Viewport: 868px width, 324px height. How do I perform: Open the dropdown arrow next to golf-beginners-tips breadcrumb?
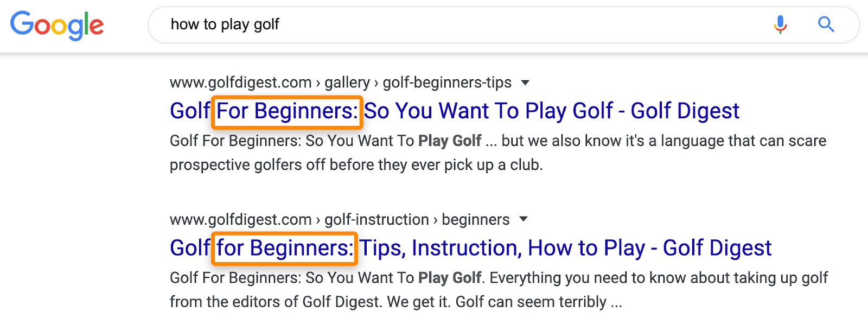[526, 82]
